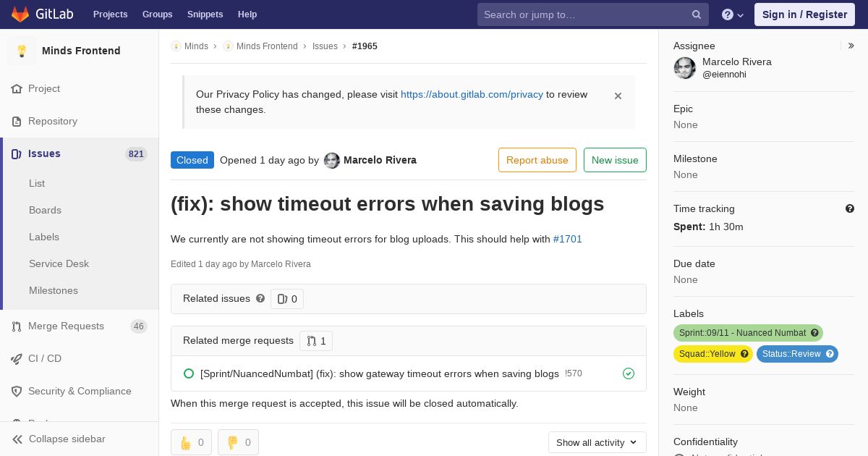Click the New issue button

615,160
